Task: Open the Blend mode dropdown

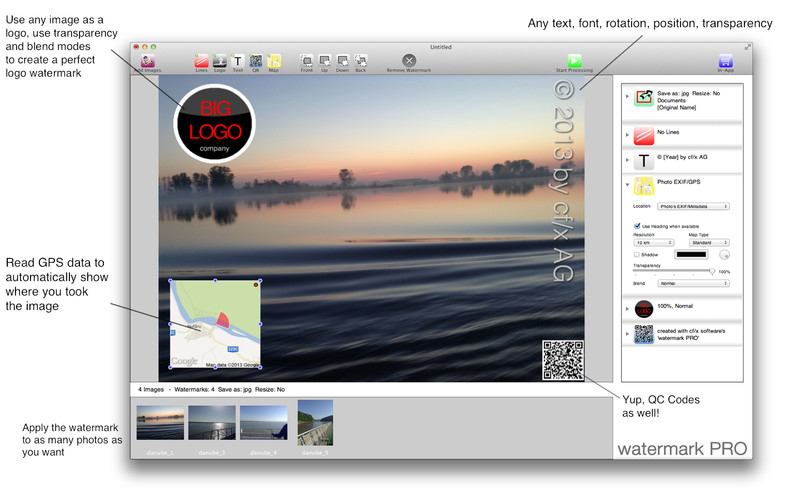Action: [693, 283]
